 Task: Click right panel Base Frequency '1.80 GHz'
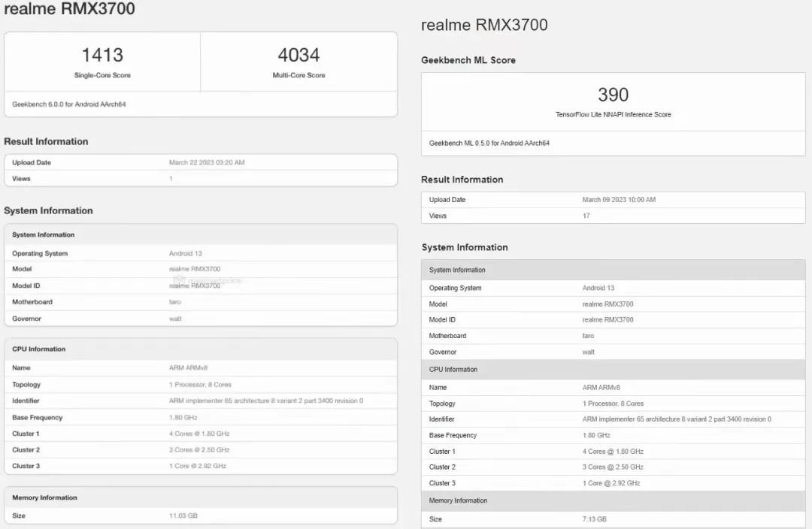coord(596,435)
